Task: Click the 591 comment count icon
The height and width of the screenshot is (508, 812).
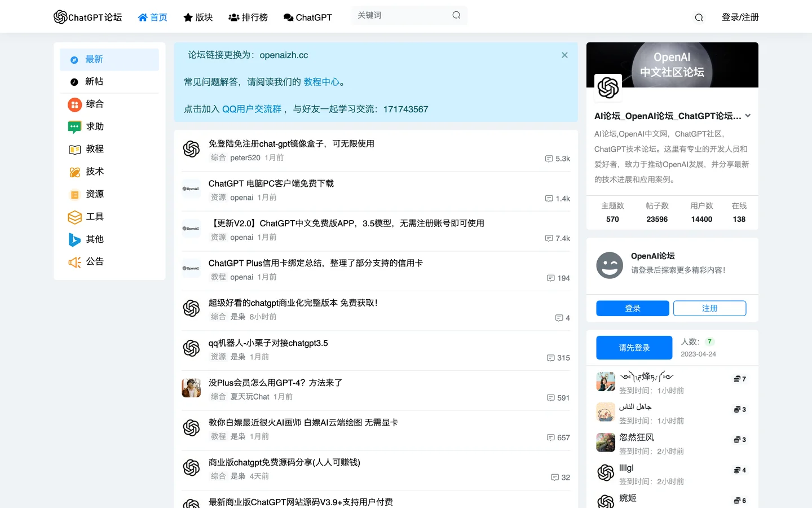Action: click(550, 398)
